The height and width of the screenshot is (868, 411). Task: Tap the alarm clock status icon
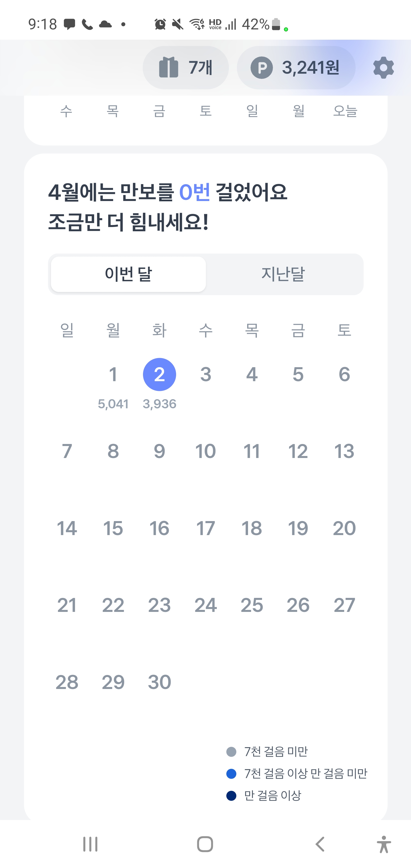pos(160,24)
